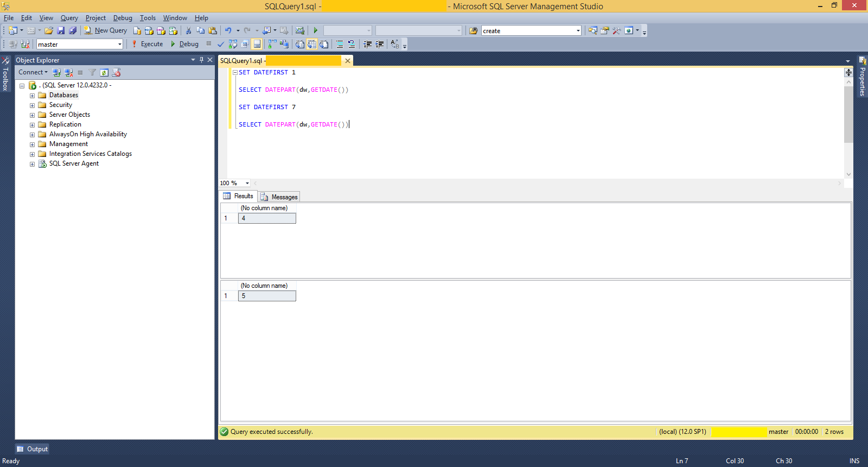Open the Properties side panel
Image resolution: width=868 pixels, height=467 pixels.
point(863,76)
